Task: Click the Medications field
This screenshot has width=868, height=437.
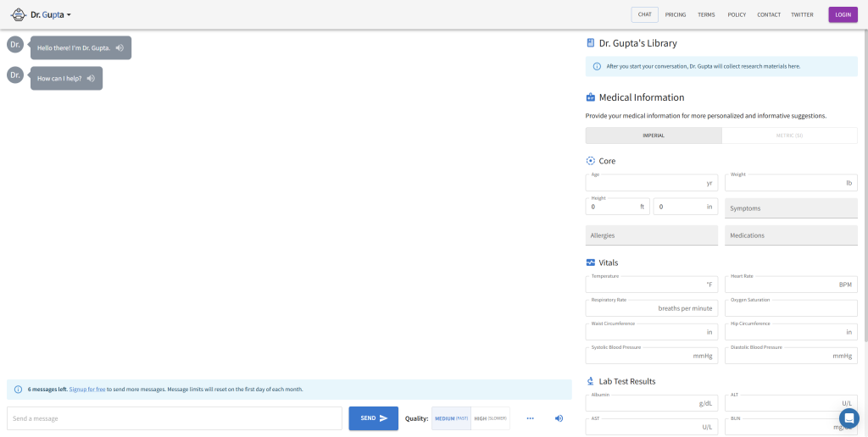Action: click(791, 235)
